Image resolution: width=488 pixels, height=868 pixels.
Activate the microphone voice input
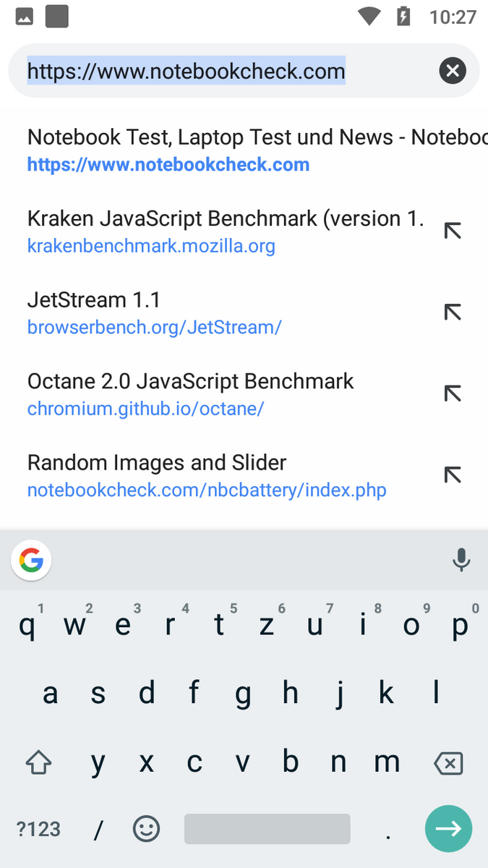click(461, 561)
